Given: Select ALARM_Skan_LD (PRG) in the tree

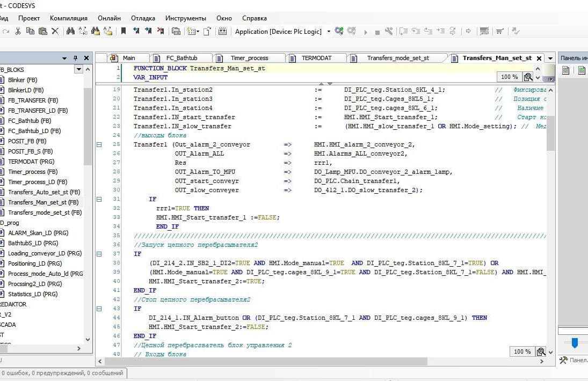Looking at the screenshot, I should 38,233.
